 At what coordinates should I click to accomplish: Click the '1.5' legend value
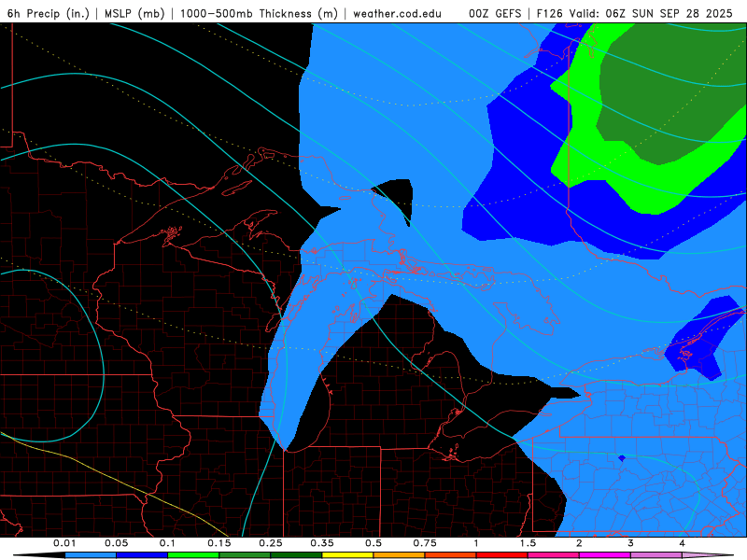pos(528,543)
